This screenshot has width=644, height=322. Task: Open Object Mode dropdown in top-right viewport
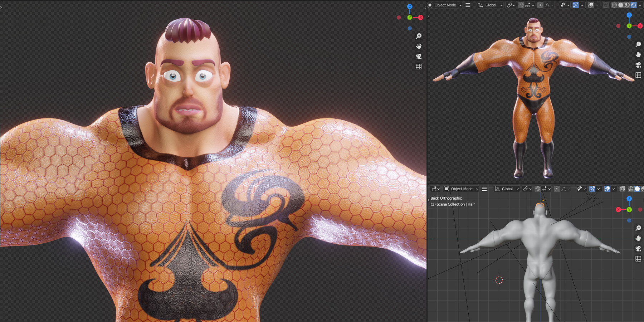[445, 5]
